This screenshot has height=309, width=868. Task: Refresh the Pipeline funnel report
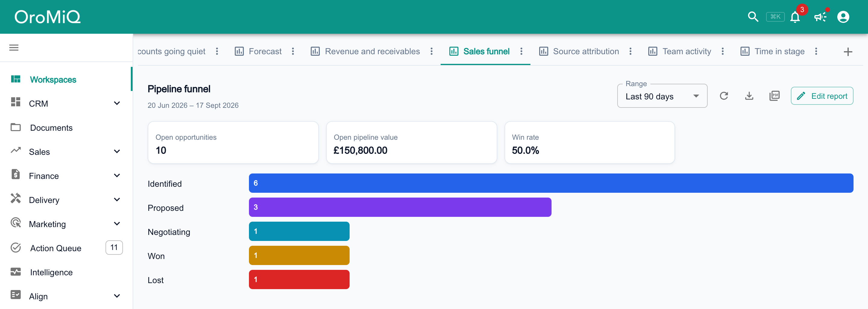[x=724, y=96]
